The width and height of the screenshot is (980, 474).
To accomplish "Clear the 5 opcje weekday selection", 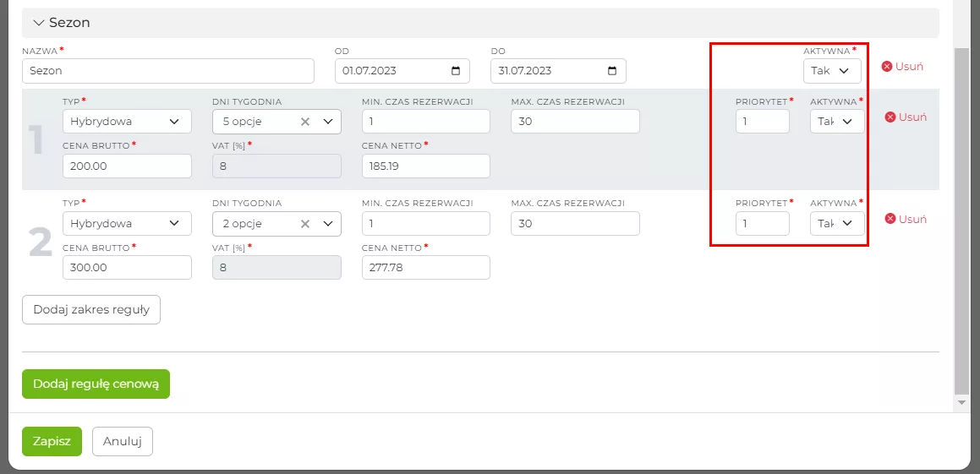I will click(305, 122).
